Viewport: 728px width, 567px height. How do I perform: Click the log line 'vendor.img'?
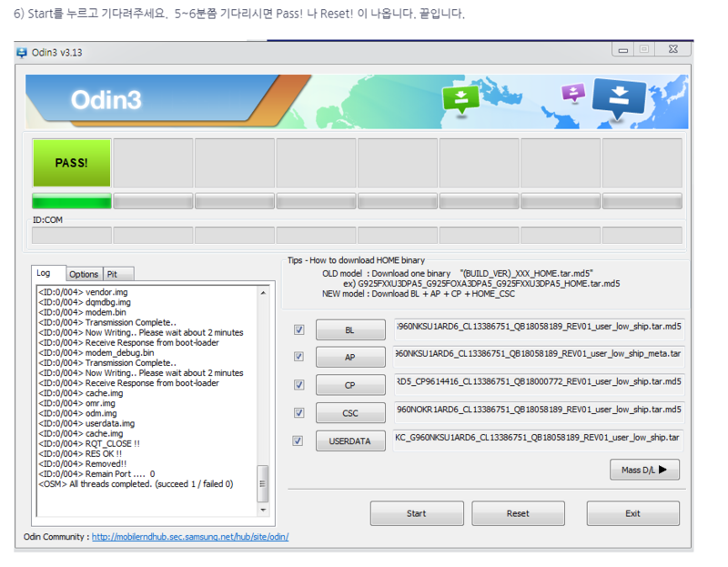point(83,292)
